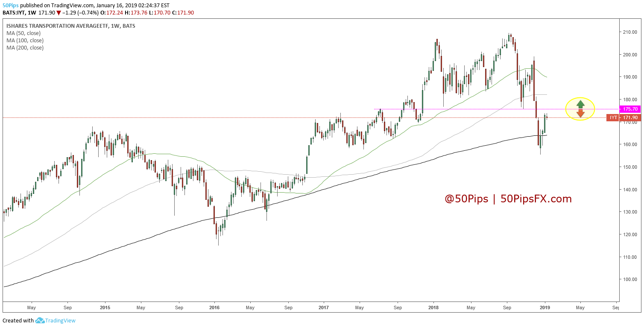Click the 2019 label on time axis
Viewport: 644px width, 328px height.
[x=544, y=307]
